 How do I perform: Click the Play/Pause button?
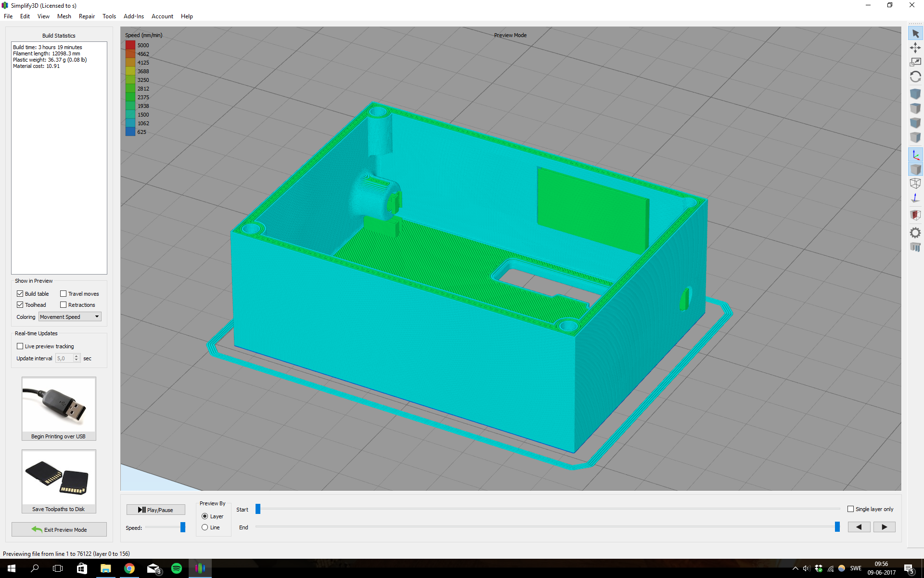click(156, 510)
